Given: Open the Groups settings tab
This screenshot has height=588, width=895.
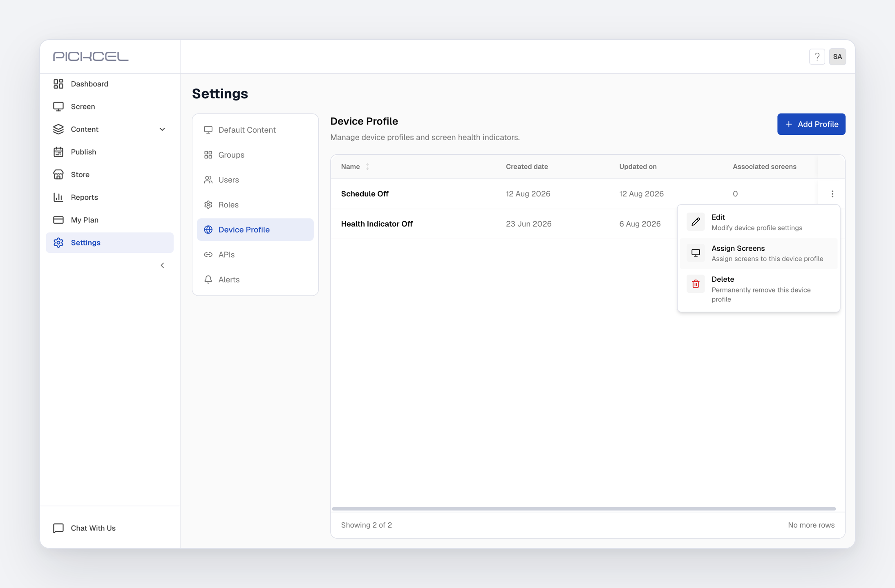Looking at the screenshot, I should [255, 155].
